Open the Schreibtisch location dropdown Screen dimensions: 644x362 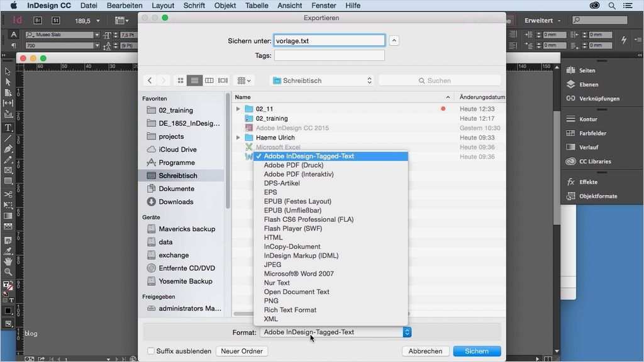321,80
